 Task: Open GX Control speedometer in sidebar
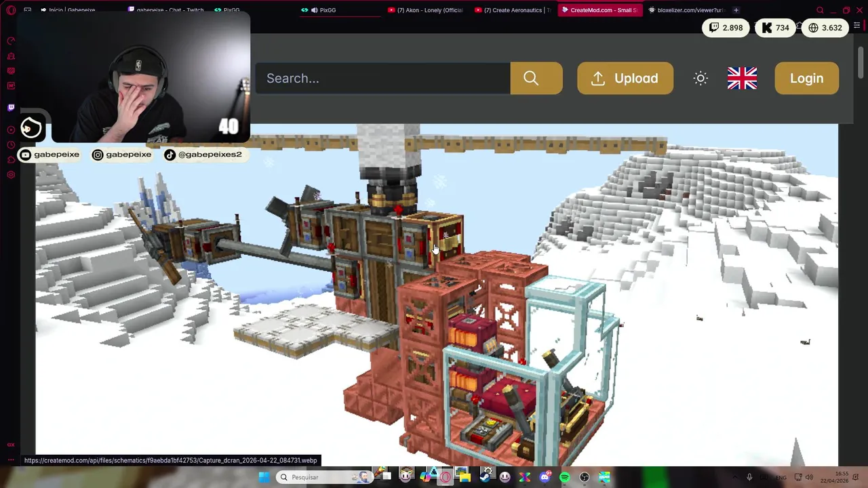point(11,41)
